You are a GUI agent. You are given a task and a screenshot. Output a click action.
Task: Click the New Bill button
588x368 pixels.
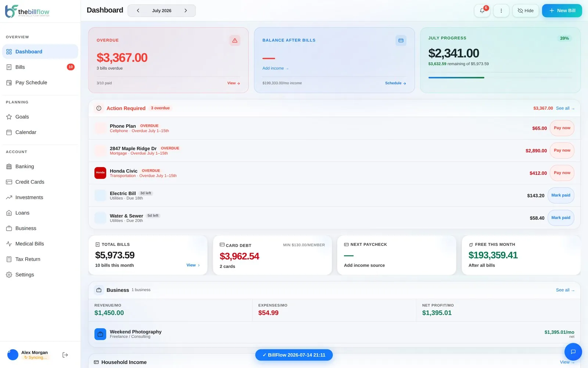(x=562, y=11)
